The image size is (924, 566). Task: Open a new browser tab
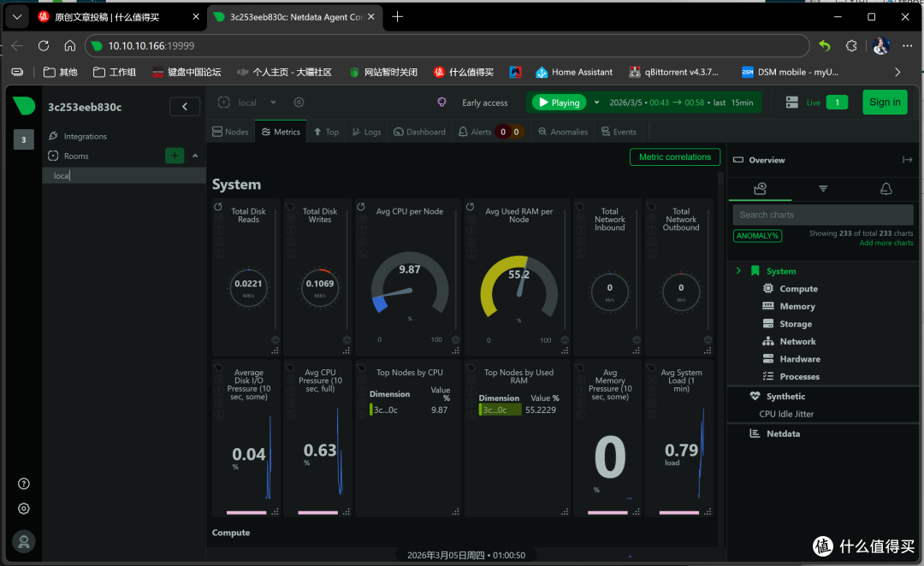click(398, 16)
